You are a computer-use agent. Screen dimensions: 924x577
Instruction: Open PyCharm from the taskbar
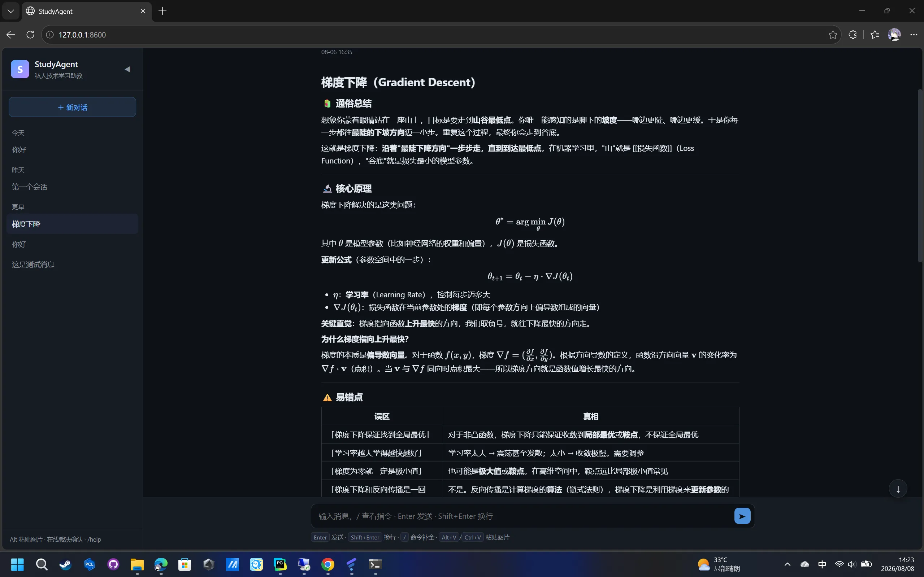pos(280,564)
